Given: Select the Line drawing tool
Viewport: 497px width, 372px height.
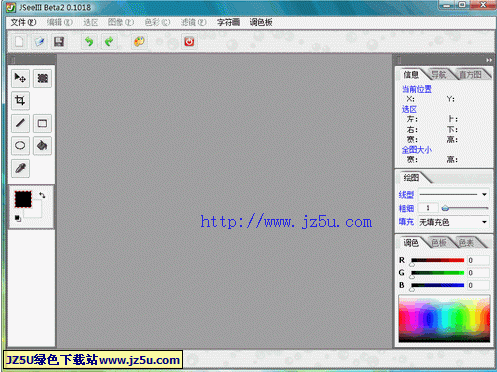Looking at the screenshot, I should pyautogui.click(x=20, y=123).
